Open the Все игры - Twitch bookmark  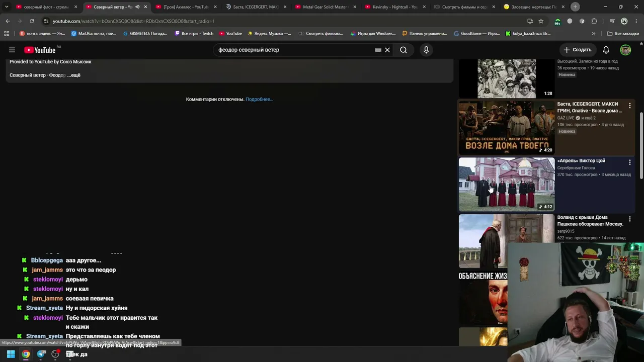[194, 34]
